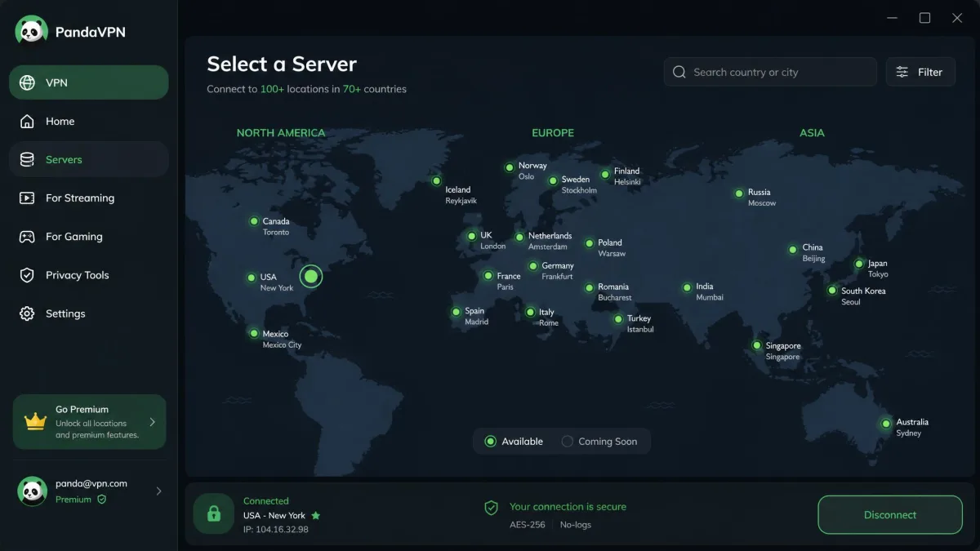Select the active New York server marker
Image resolution: width=980 pixels, height=551 pixels.
(310, 277)
